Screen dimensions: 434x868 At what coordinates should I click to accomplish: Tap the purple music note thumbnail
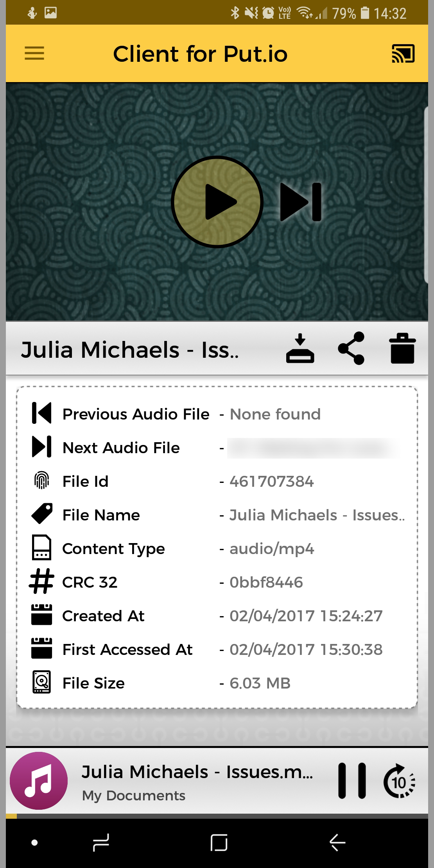pos(39,781)
